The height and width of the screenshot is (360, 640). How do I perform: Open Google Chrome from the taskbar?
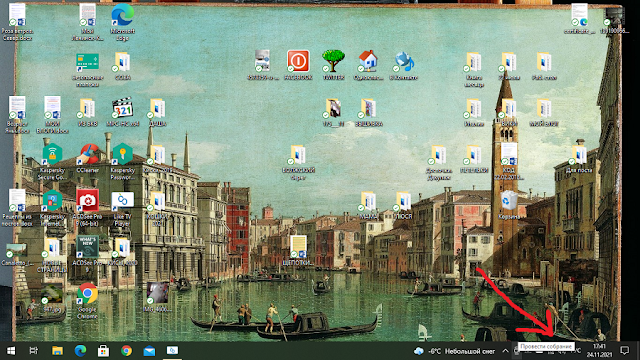[x=126, y=351]
